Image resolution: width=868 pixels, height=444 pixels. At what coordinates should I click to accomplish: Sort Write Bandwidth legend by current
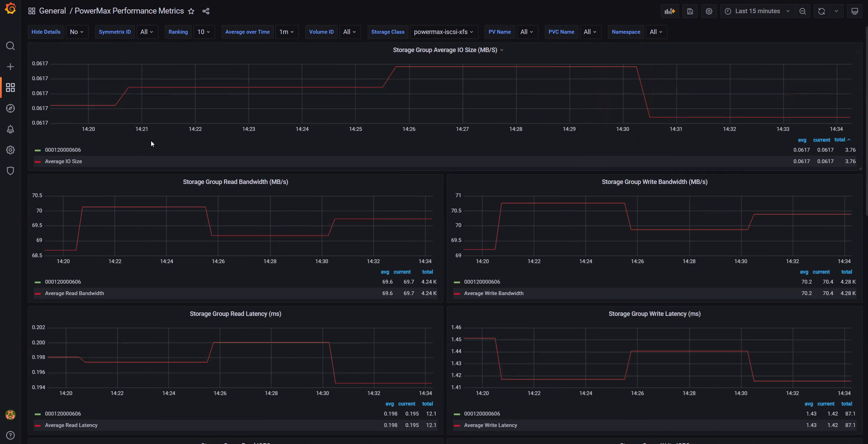821,272
